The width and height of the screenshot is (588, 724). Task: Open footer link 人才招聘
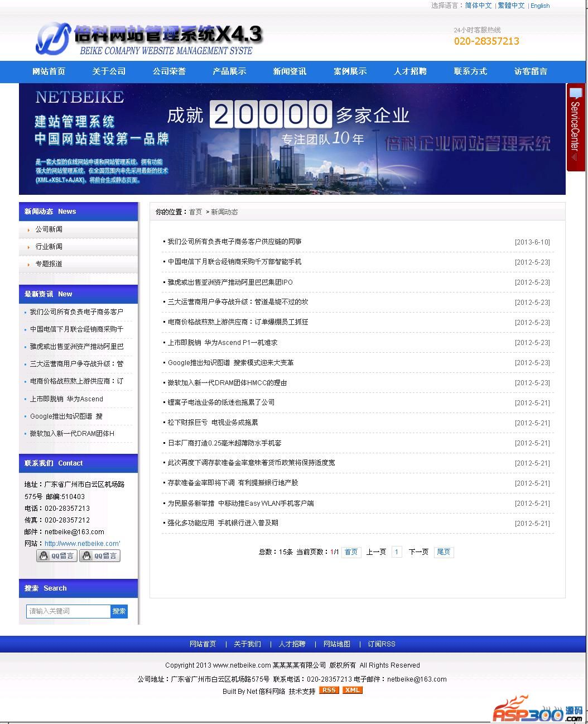[292, 644]
